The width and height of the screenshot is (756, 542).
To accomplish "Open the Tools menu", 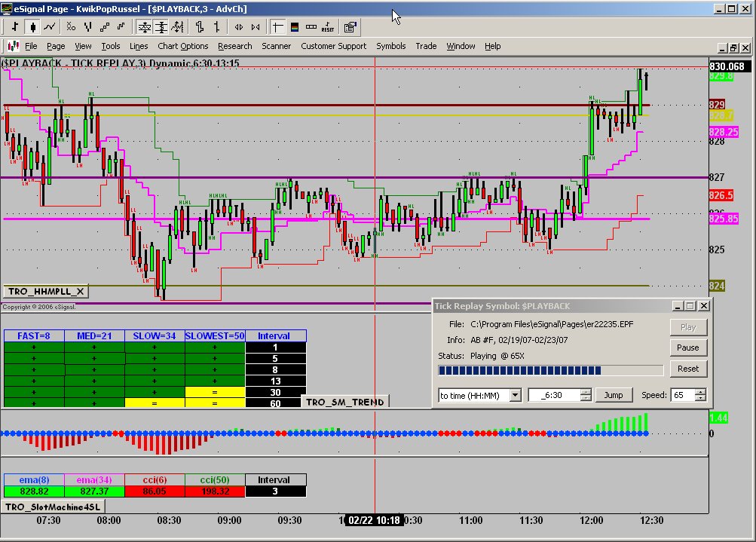I will [x=110, y=46].
